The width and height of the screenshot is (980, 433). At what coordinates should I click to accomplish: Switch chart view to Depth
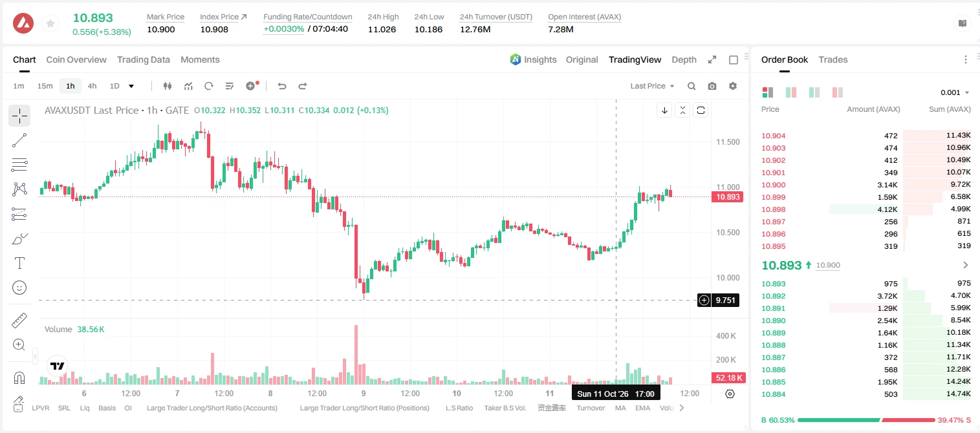coord(684,59)
